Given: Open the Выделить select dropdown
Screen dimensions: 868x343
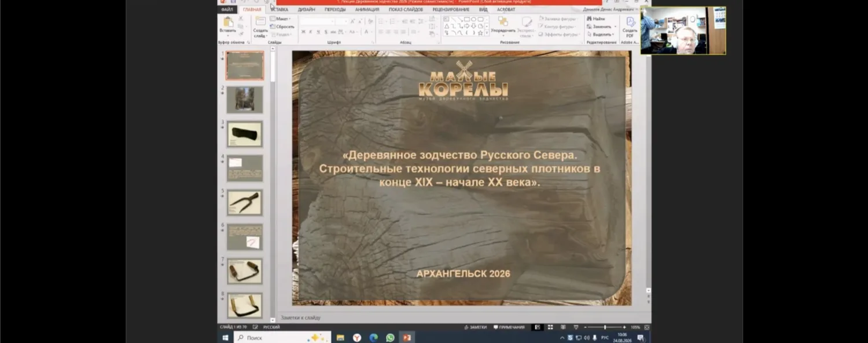Looking at the screenshot, I should click(600, 34).
